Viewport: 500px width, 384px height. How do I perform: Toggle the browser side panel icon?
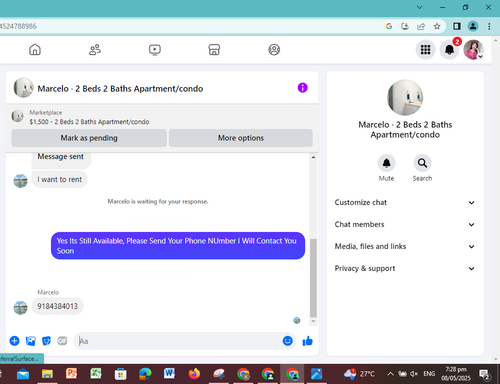pyautogui.click(x=457, y=26)
